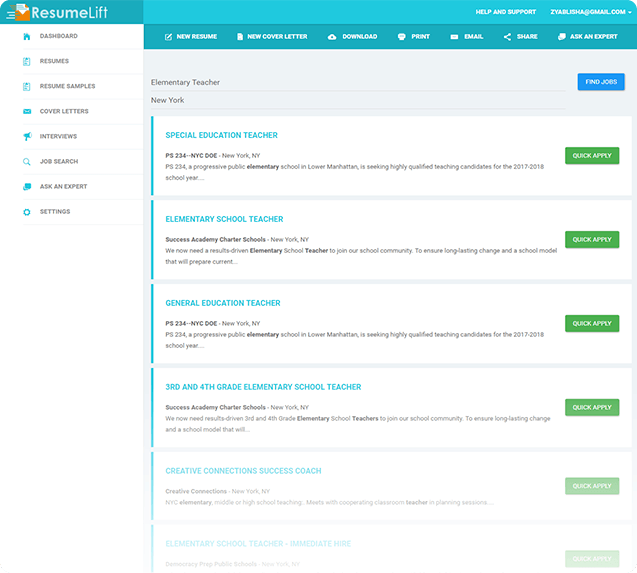Click the Find Jobs button

tap(601, 82)
